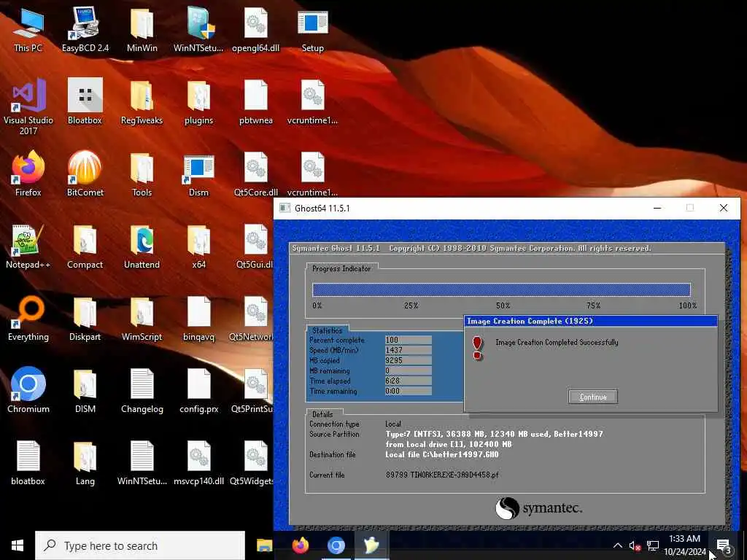This screenshot has width=747, height=560.
Task: Click the Ghost64 11.5.1 window title
Action: [x=322, y=208]
